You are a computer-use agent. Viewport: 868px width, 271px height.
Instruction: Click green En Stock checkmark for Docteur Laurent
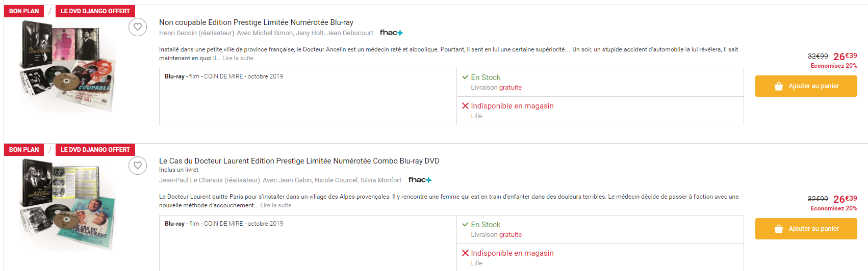coord(465,225)
